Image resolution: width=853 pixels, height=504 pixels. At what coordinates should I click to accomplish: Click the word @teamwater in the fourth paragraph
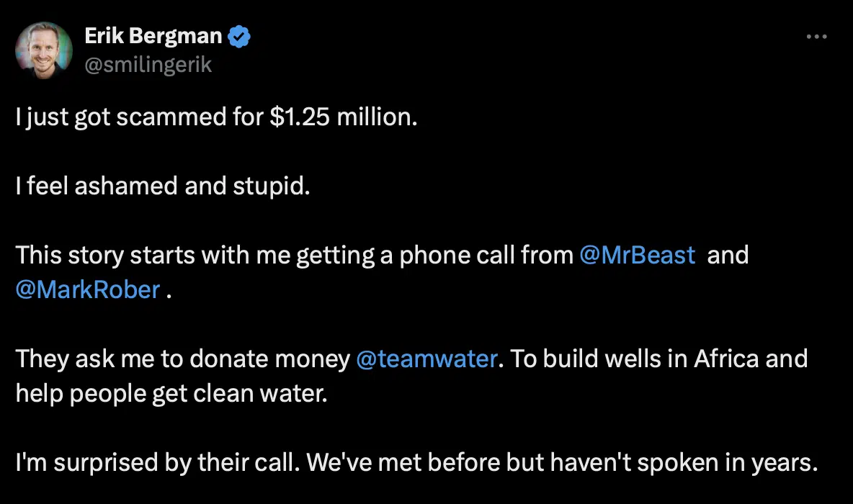coord(425,358)
